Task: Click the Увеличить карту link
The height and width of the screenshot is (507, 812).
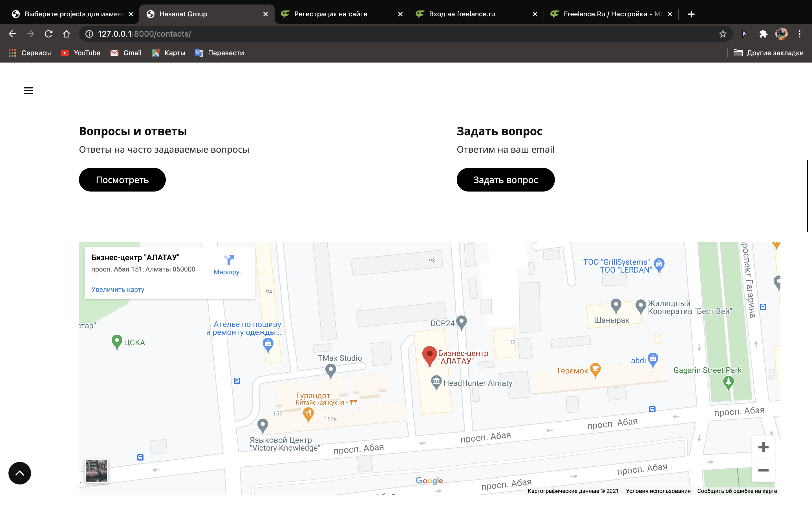Action: click(118, 289)
